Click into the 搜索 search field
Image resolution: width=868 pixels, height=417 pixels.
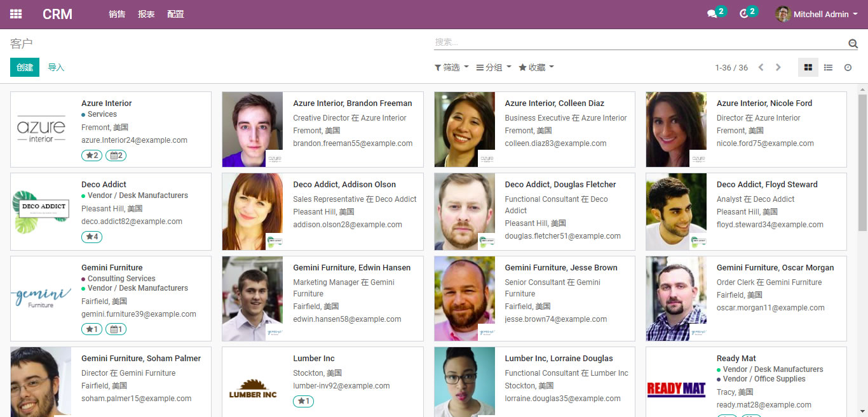click(635, 43)
